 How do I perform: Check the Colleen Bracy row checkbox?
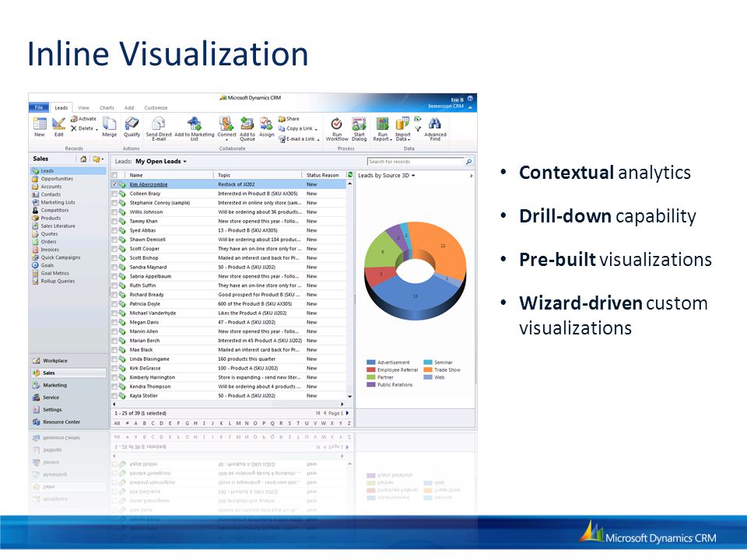tap(114, 194)
